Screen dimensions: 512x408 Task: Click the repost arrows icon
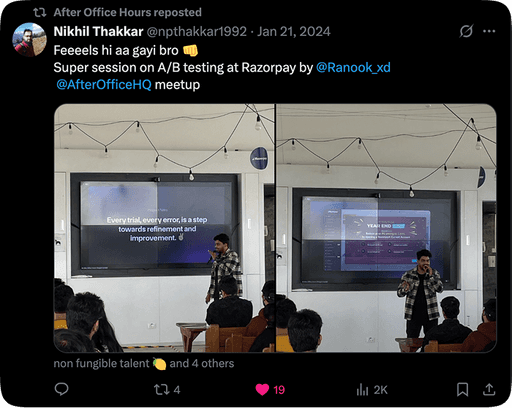pyautogui.click(x=162, y=389)
